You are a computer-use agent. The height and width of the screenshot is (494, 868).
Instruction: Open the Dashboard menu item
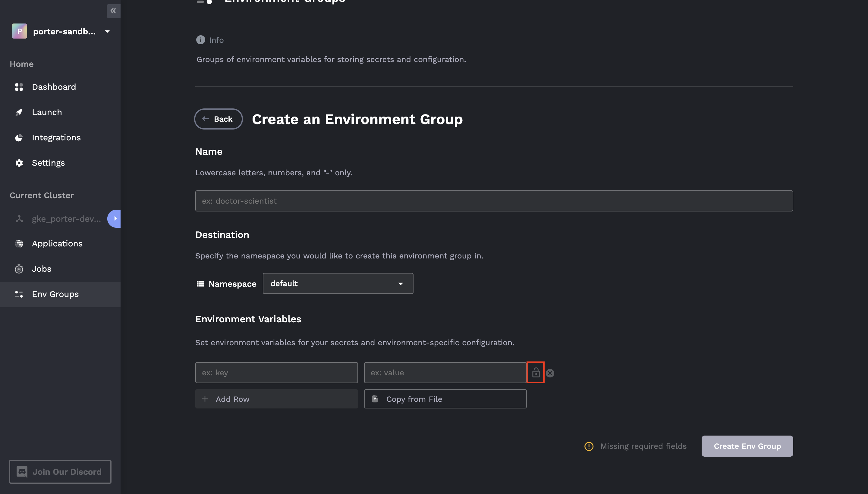coord(54,87)
